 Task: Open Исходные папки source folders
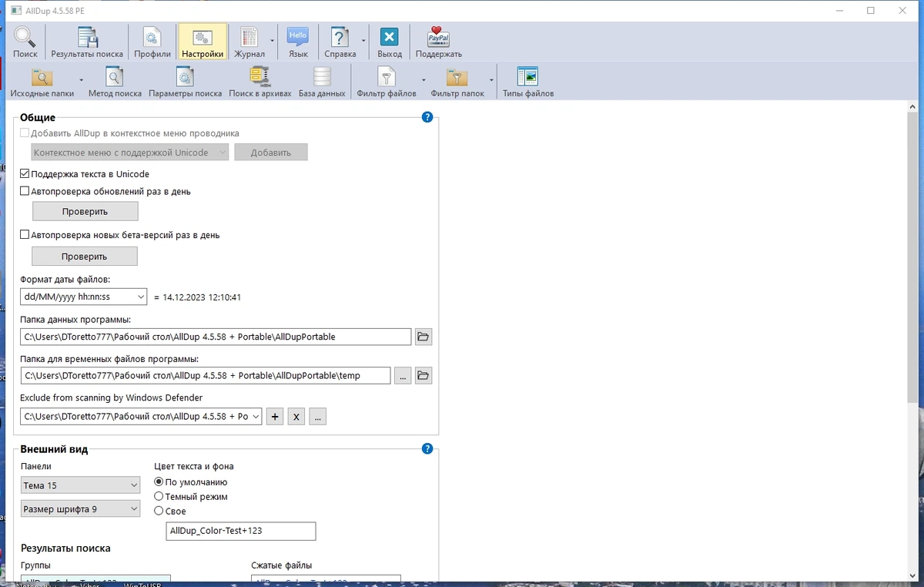42,82
